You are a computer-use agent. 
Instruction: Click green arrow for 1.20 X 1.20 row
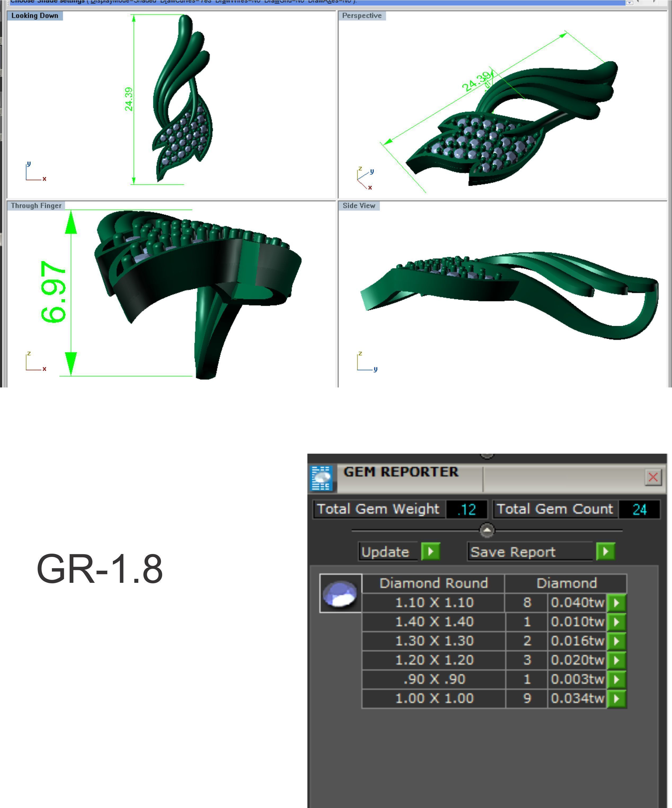[x=616, y=660]
